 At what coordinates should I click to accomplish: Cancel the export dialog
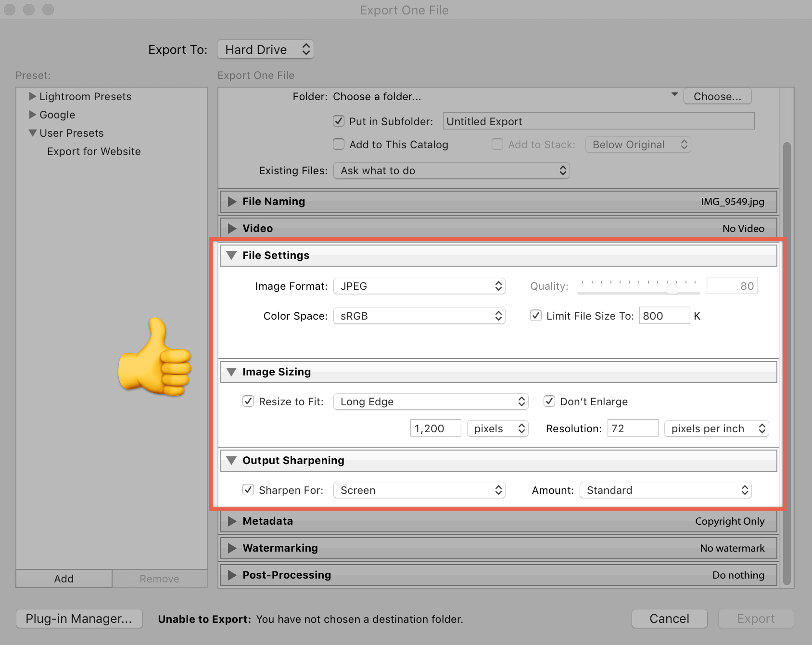(x=669, y=619)
